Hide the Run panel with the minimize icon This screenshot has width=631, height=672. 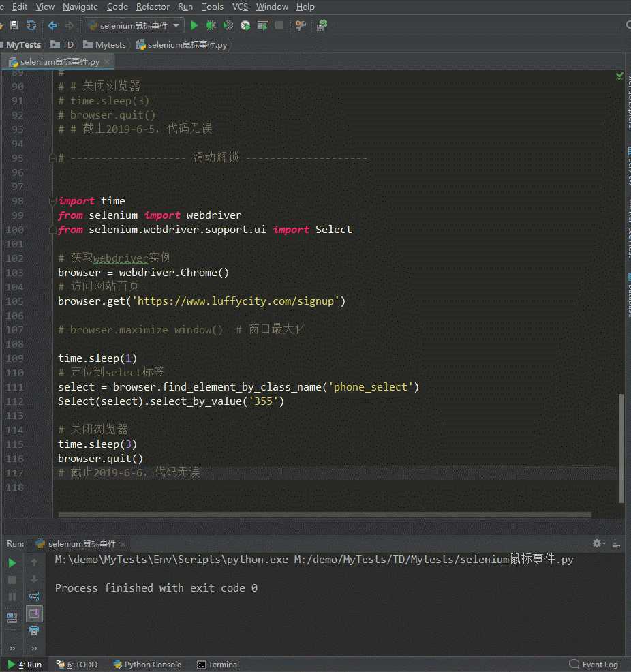pyautogui.click(x=616, y=543)
